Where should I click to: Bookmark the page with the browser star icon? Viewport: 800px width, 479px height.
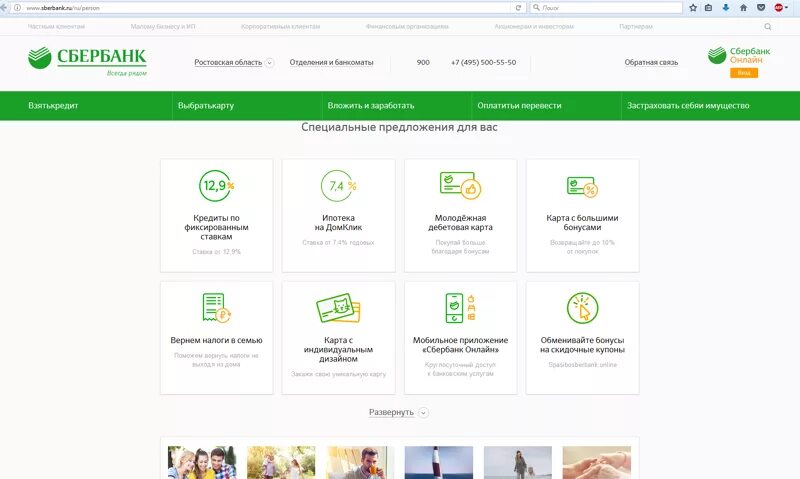[693, 8]
